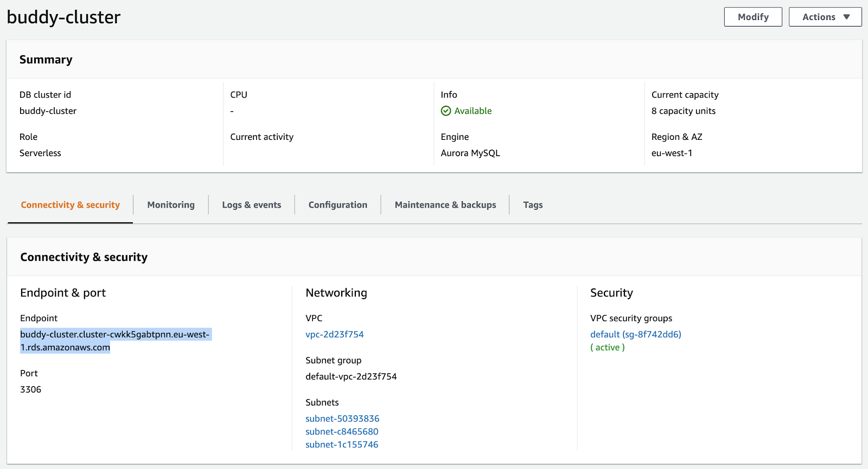The image size is (868, 469).
Task: Click the highlighted cluster endpoint address
Action: tap(115, 341)
